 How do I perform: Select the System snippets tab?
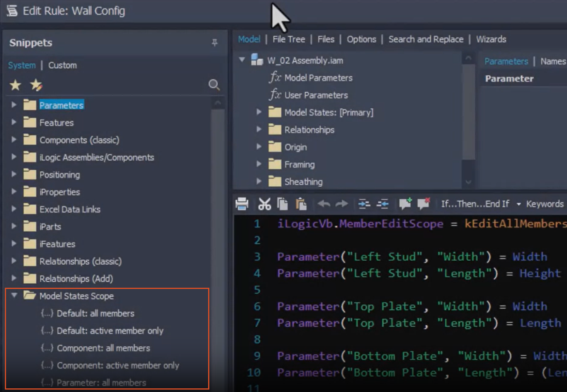coord(22,65)
